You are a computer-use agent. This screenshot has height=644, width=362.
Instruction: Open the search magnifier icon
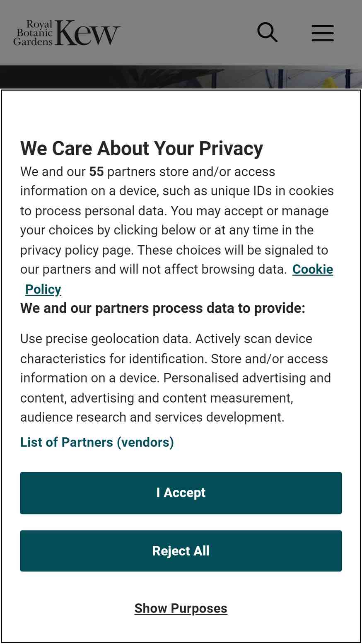click(x=267, y=32)
